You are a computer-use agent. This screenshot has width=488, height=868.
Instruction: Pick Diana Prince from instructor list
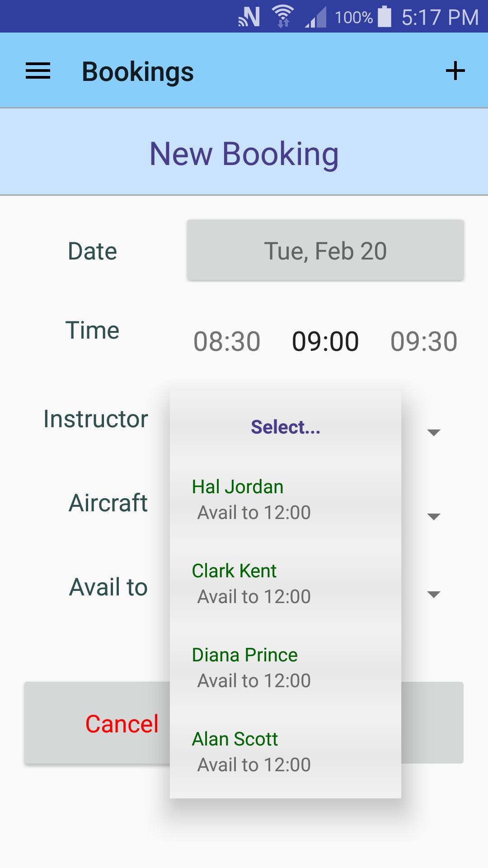[286, 668]
